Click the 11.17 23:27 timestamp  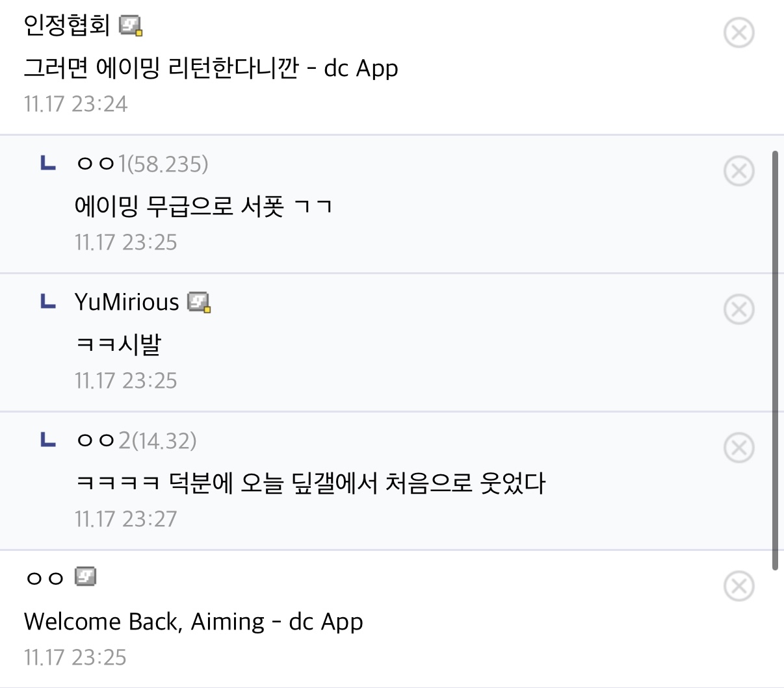pos(125,519)
